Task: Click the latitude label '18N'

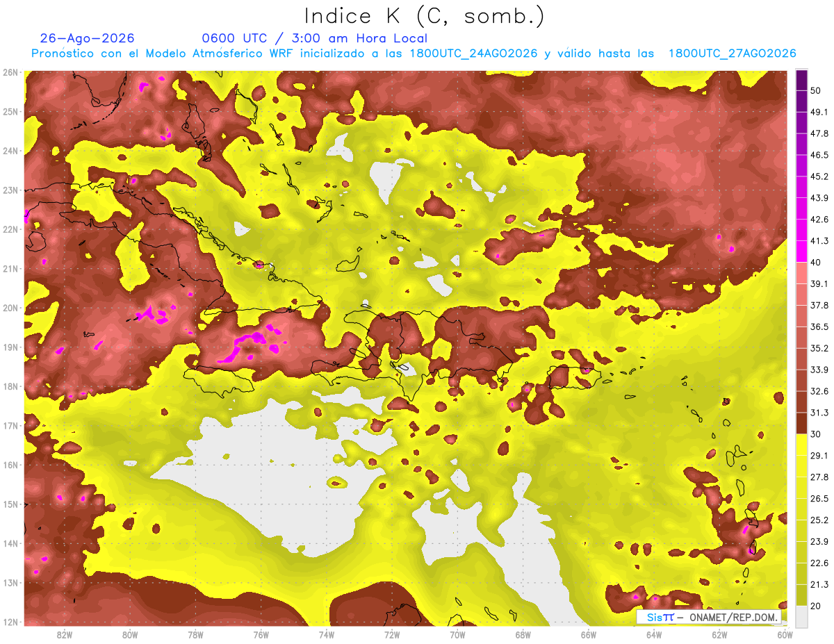Action: [10, 386]
